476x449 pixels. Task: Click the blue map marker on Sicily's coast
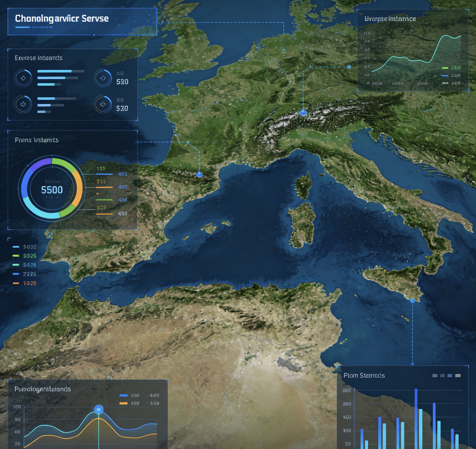click(x=413, y=301)
